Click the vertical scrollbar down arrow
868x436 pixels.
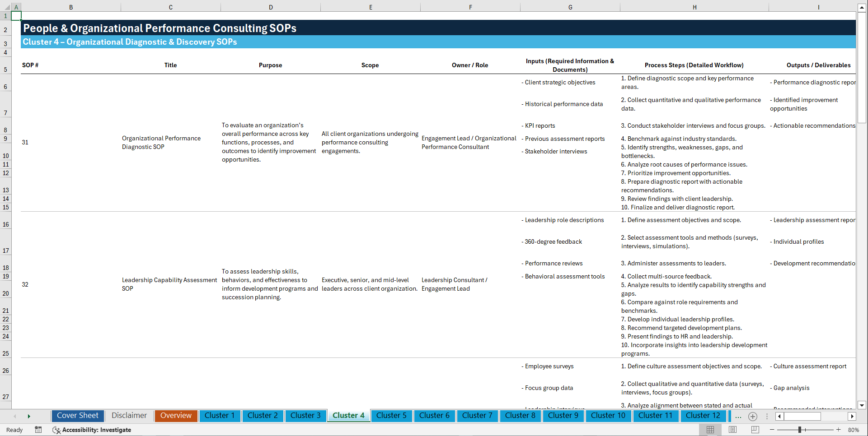[862, 405]
